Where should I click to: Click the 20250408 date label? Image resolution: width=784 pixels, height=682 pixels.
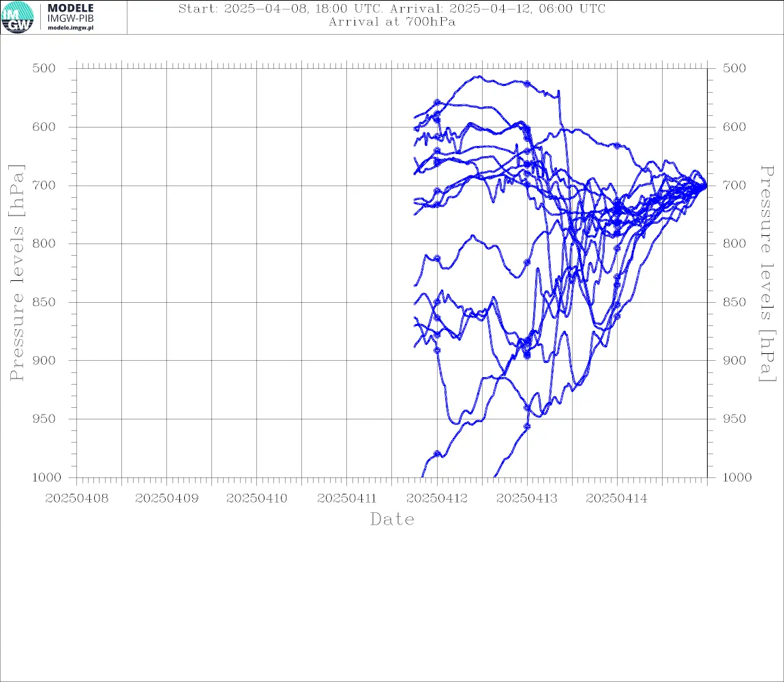[76, 499]
